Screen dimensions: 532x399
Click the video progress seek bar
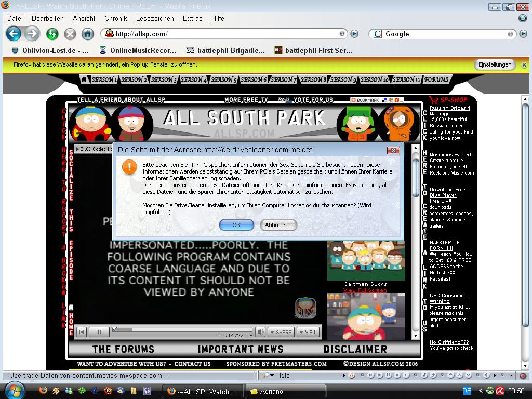[182, 329]
